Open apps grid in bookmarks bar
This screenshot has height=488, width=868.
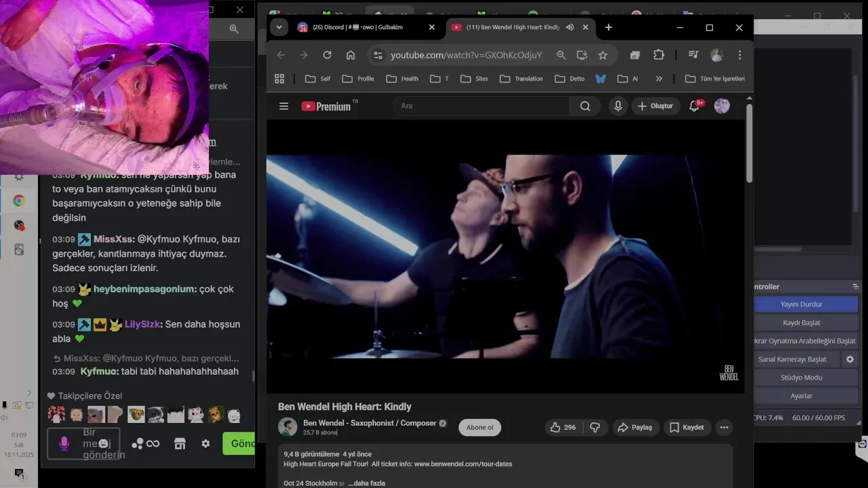point(279,79)
